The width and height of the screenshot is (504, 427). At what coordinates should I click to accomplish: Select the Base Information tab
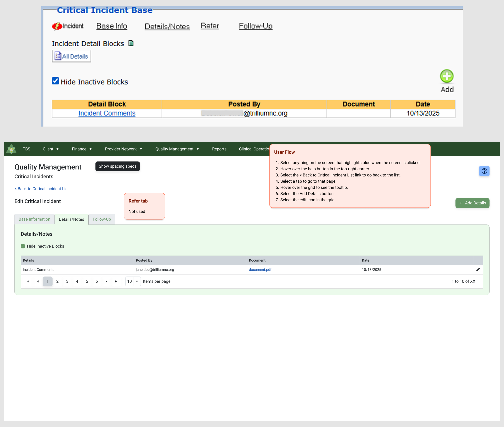(34, 219)
